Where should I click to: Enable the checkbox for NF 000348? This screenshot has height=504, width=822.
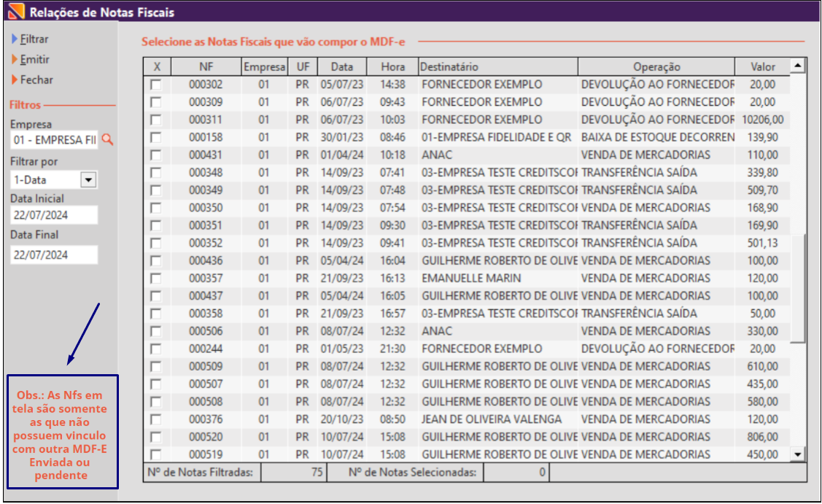tap(155, 173)
